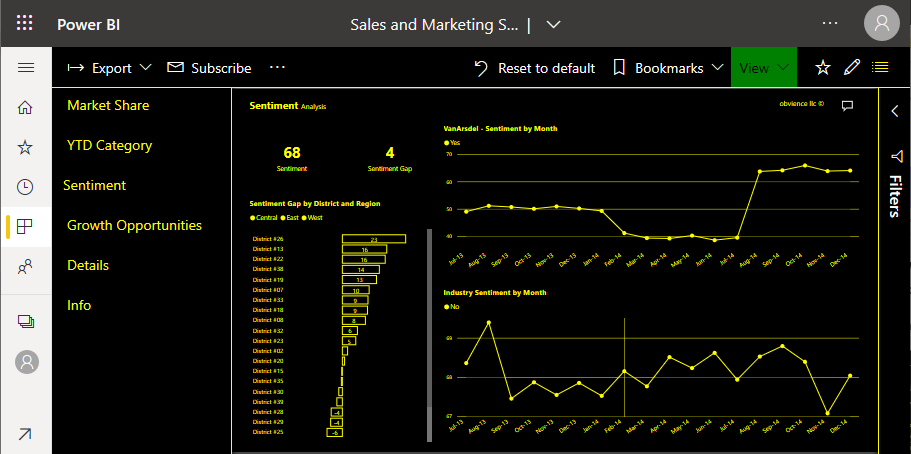Go to Home in sidebar
The height and width of the screenshot is (454, 911).
25,108
